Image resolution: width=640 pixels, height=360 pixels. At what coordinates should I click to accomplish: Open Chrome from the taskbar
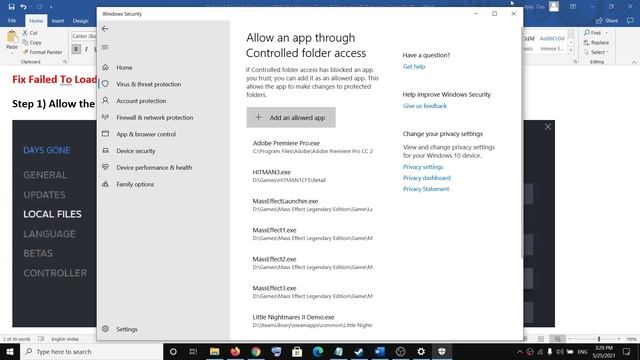pyautogui.click(x=256, y=351)
